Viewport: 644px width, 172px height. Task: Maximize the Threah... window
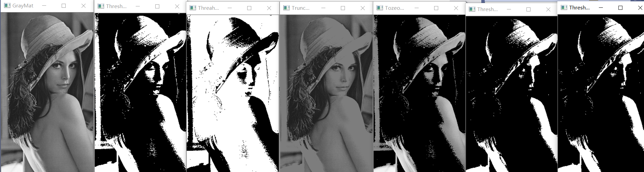click(249, 8)
